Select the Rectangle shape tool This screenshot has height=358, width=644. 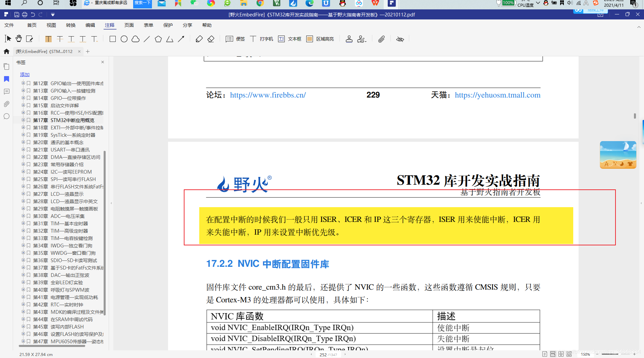pyautogui.click(x=113, y=39)
